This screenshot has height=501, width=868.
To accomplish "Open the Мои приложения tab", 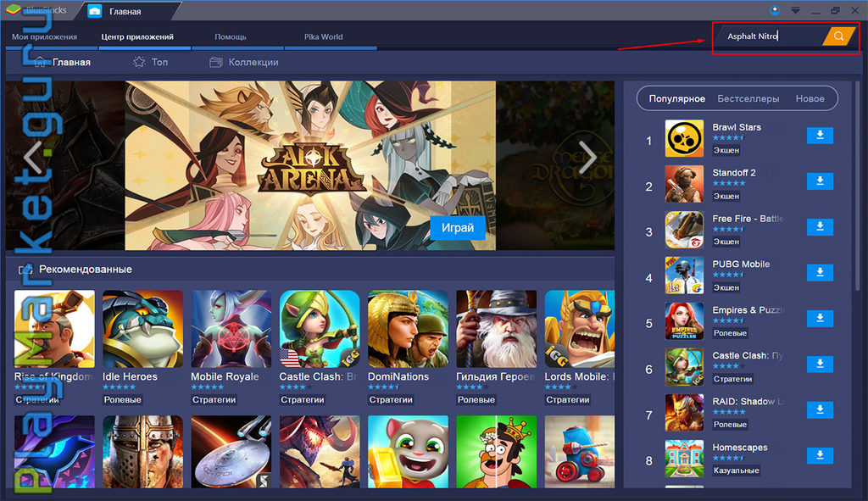I will [44, 36].
